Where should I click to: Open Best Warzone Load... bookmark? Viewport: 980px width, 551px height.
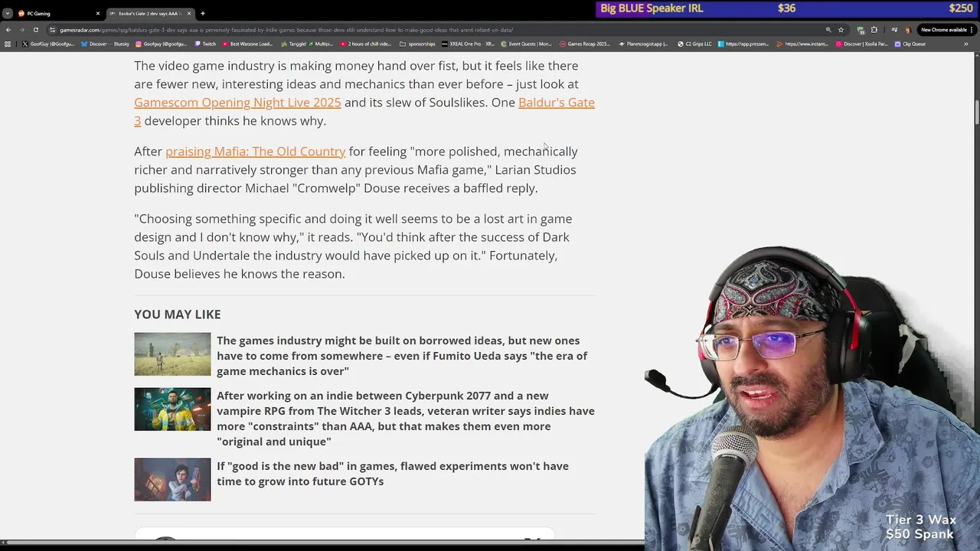[247, 44]
